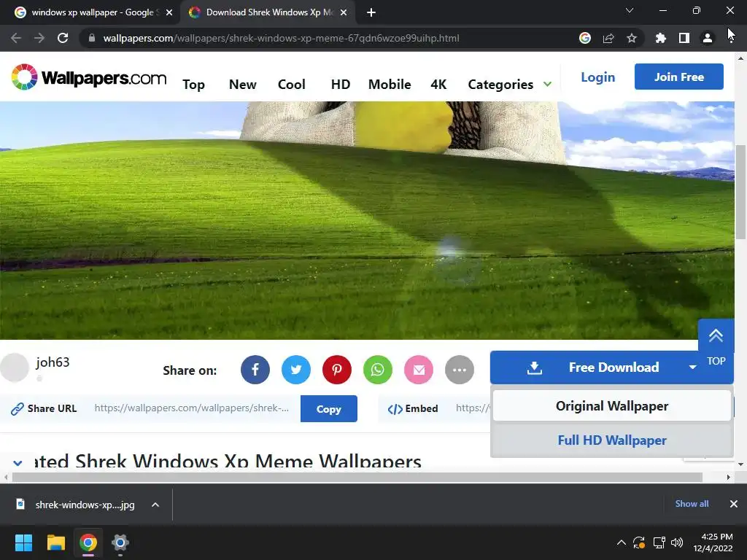Screen dimensions: 747x560
Task: Click the Free Download button
Action: click(x=614, y=367)
